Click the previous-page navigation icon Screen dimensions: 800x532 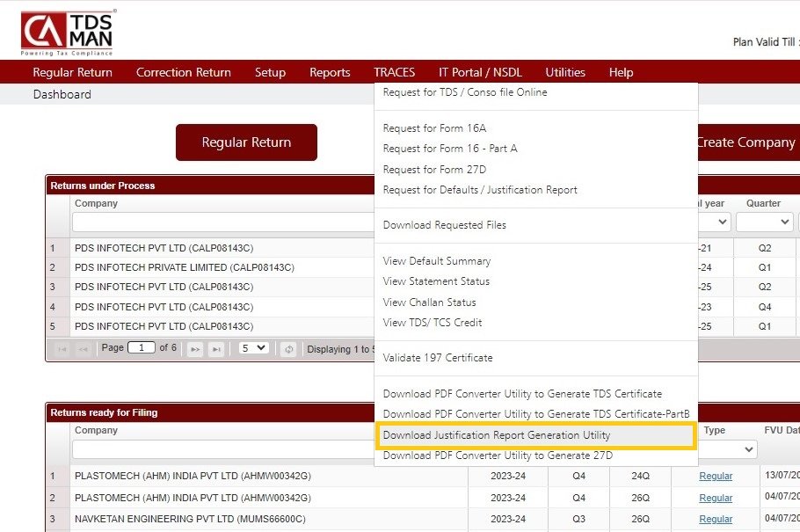82,348
